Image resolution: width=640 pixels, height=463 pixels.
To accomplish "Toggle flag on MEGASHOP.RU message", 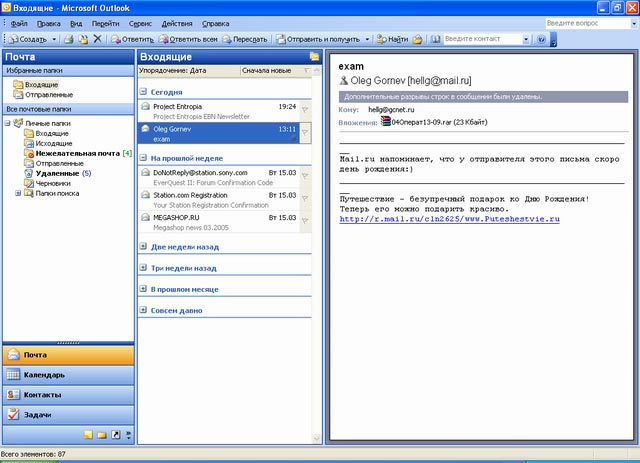I will coord(305,221).
